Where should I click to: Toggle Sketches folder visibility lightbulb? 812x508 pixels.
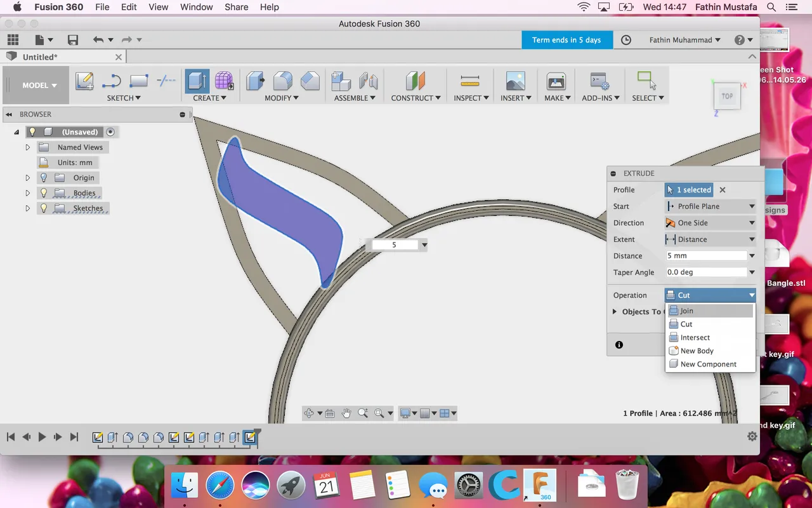[x=44, y=208]
